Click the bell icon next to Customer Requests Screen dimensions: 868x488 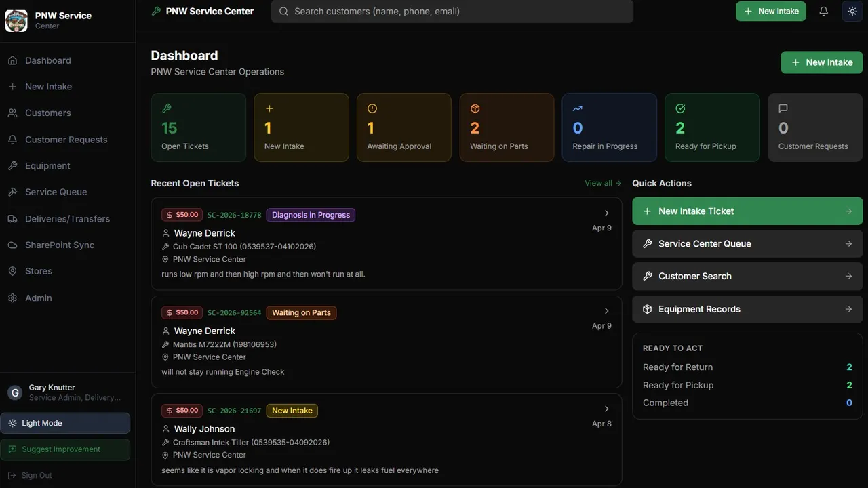(12, 140)
